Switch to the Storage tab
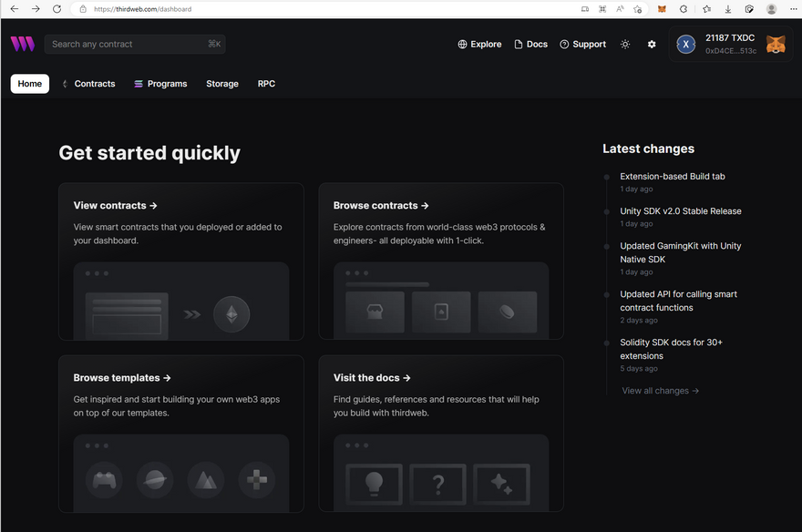This screenshot has width=802, height=532. [x=222, y=84]
